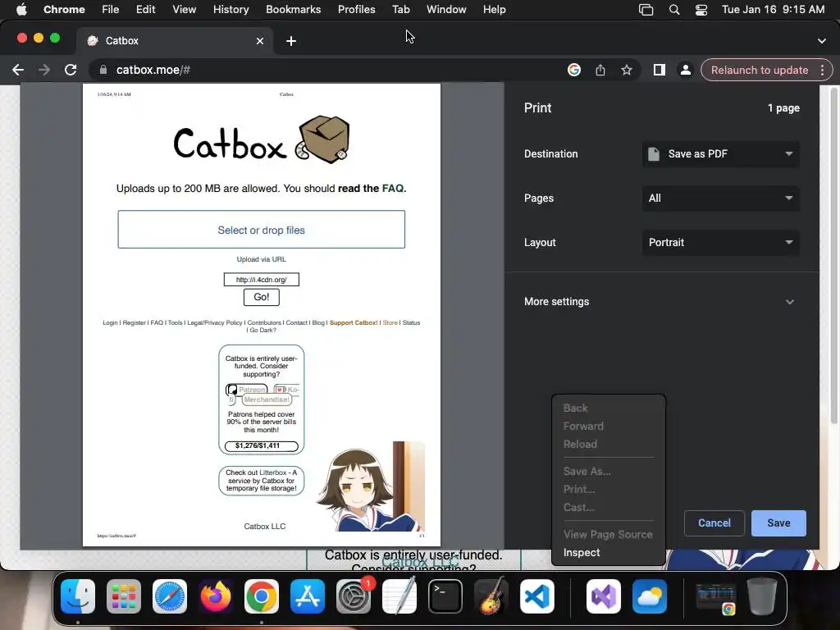Click the Catbox logo in print preview

pos(262,139)
